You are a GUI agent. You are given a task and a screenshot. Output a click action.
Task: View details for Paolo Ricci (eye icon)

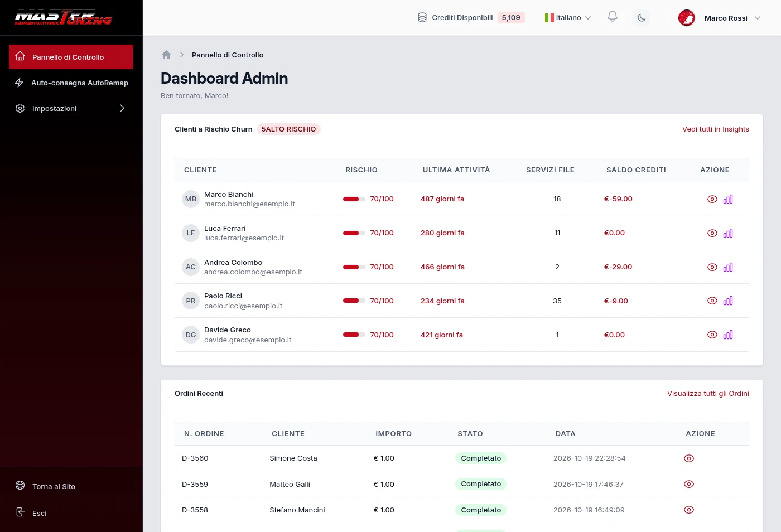click(712, 301)
